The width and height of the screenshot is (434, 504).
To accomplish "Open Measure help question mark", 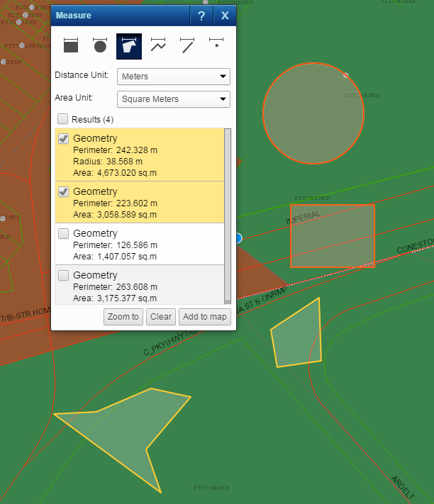I will (x=201, y=16).
